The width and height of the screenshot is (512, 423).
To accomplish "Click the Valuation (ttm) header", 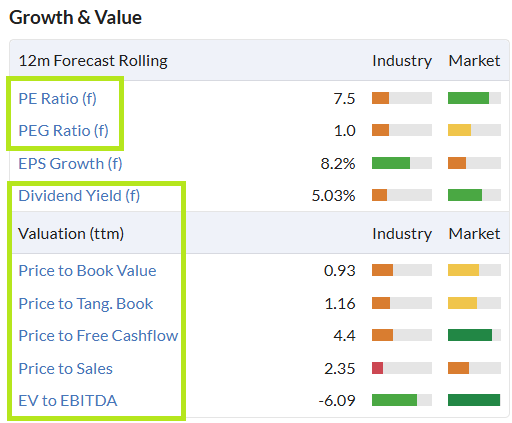I will coord(71,234).
